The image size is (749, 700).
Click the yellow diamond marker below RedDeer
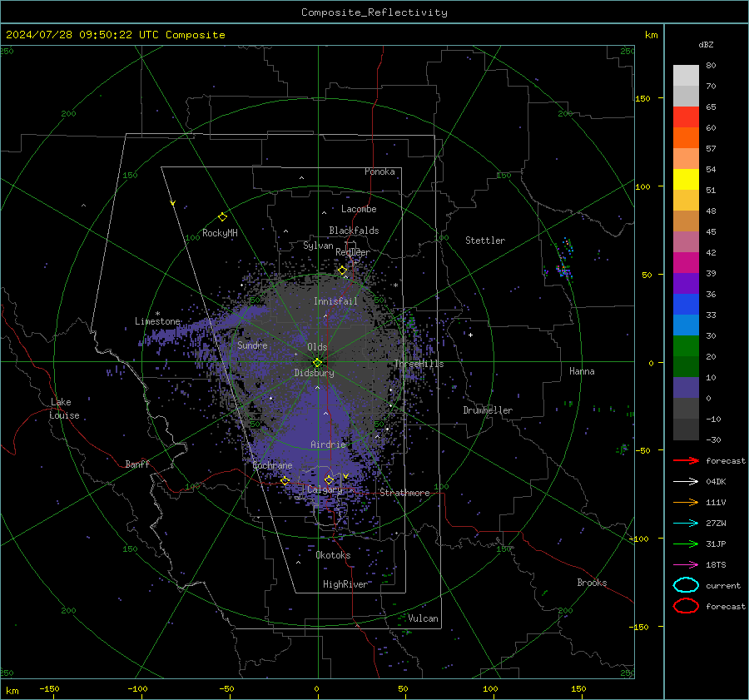click(342, 271)
